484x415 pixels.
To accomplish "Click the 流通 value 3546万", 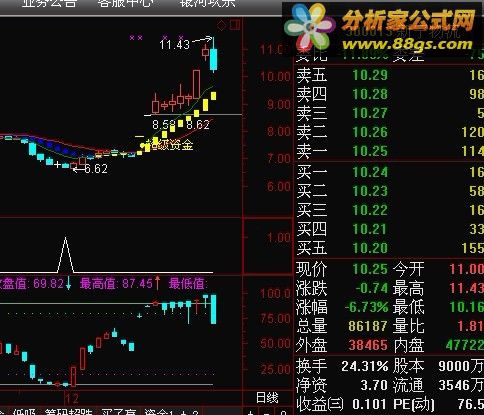I will point(461,385).
